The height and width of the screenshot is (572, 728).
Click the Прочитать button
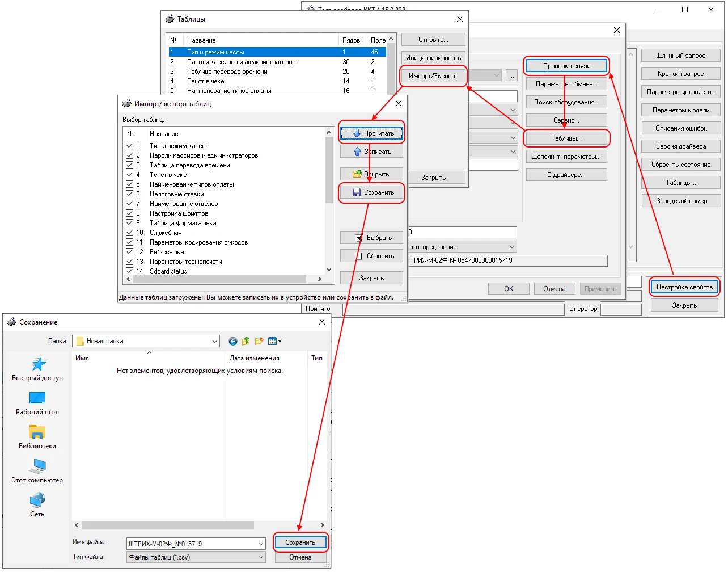(x=372, y=133)
